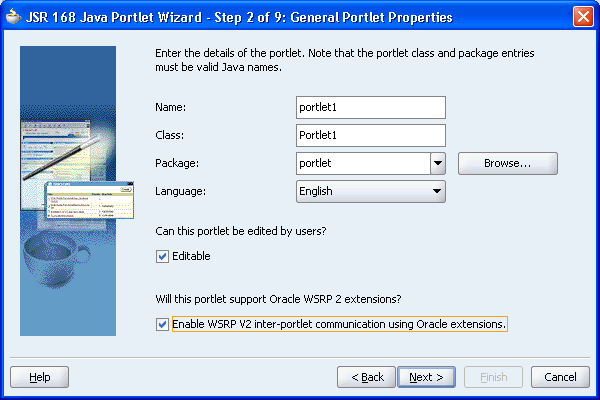The width and height of the screenshot is (600, 400).
Task: Click the Browse... button
Action: tap(507, 163)
